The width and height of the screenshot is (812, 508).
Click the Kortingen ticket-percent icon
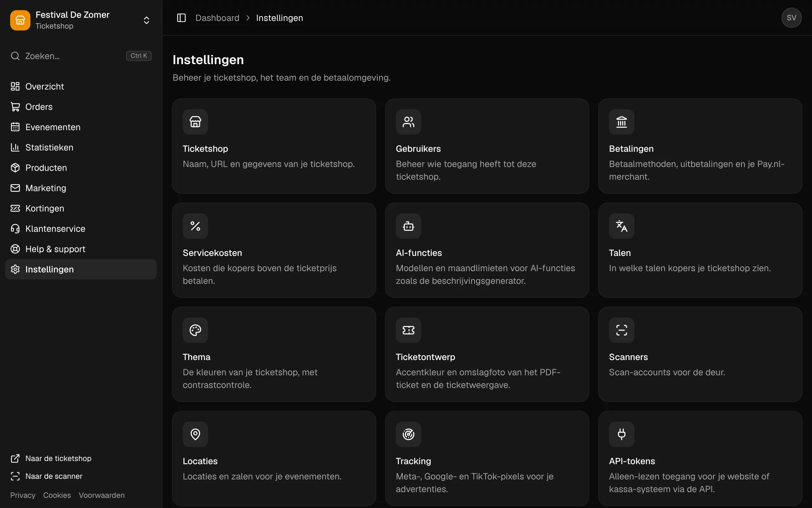point(15,208)
